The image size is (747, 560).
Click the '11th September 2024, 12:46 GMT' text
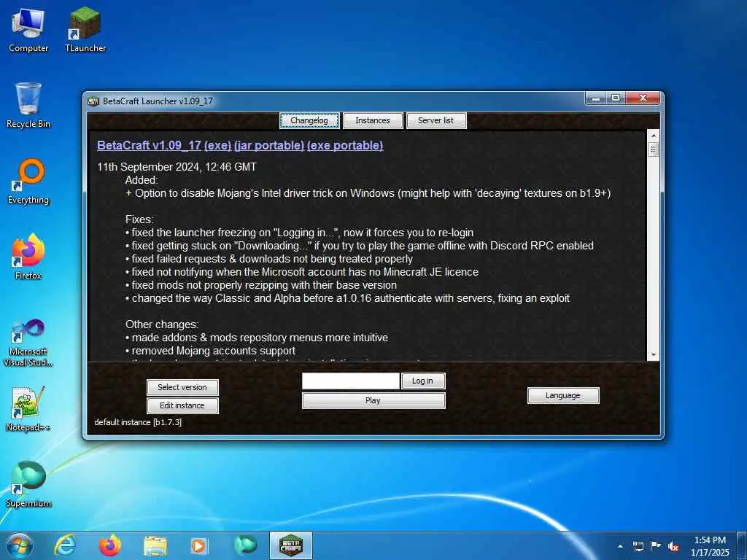177,167
